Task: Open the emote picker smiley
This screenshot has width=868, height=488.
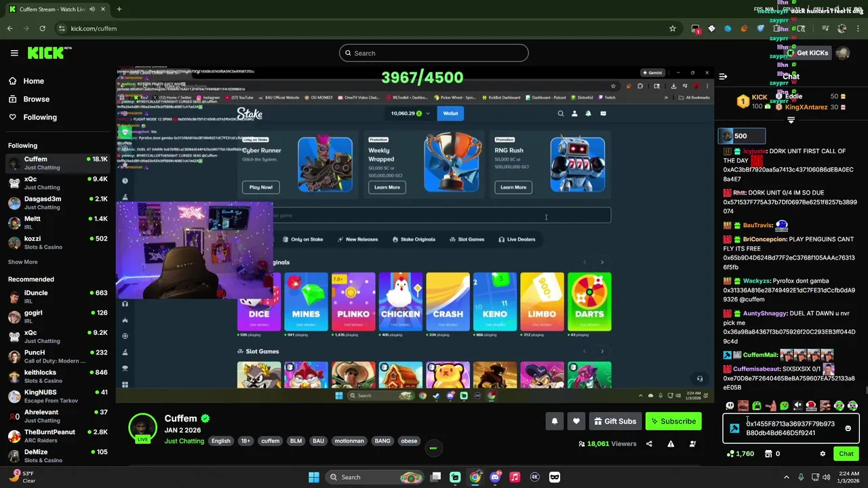Action: pos(848,428)
